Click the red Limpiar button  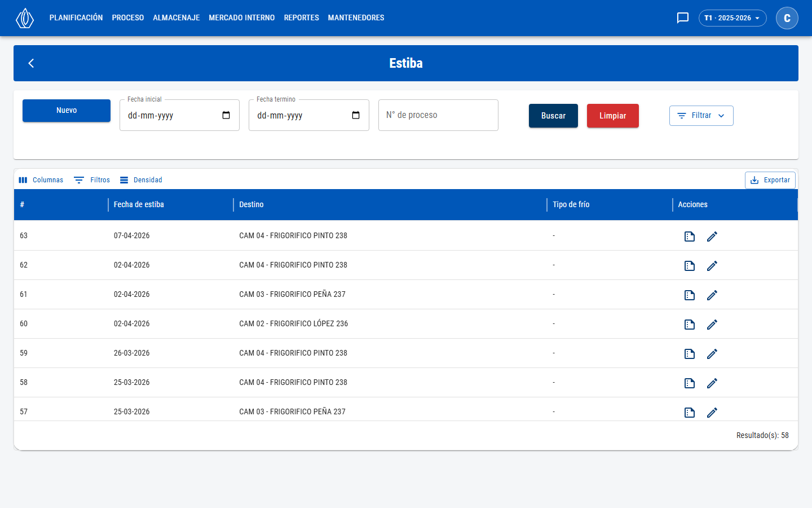click(x=613, y=116)
